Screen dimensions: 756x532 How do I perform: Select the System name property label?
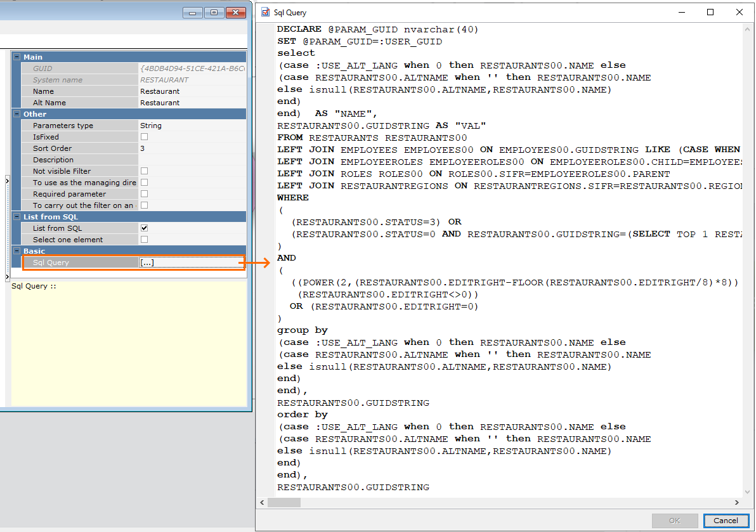click(x=79, y=80)
